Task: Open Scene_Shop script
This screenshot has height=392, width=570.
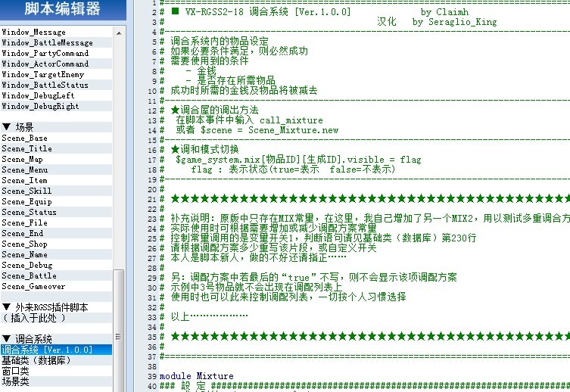Action: click(x=56, y=244)
